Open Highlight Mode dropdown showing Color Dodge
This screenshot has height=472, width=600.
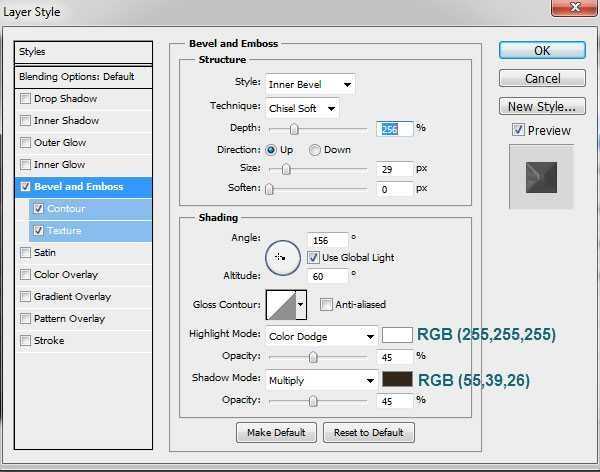(321, 336)
